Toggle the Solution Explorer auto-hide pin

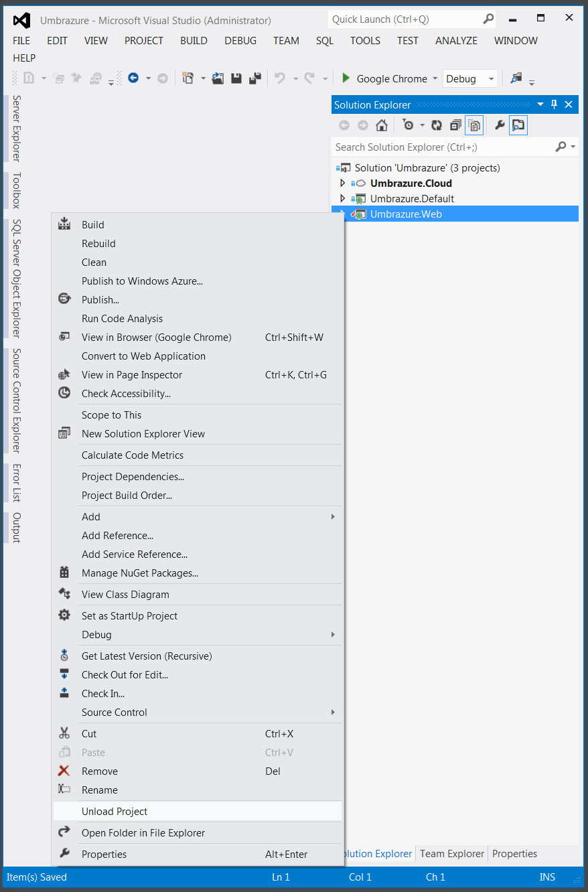pos(554,104)
